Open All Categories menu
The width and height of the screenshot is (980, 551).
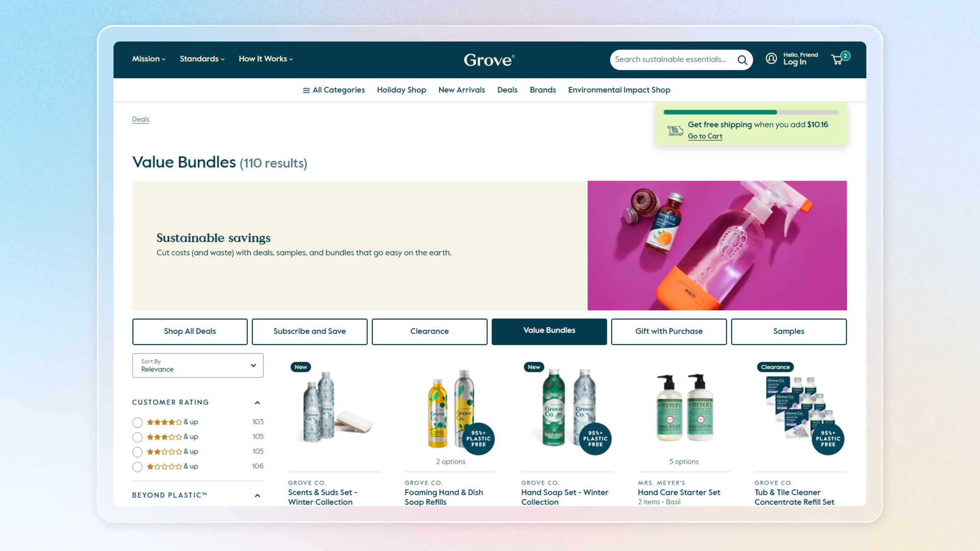(x=333, y=90)
